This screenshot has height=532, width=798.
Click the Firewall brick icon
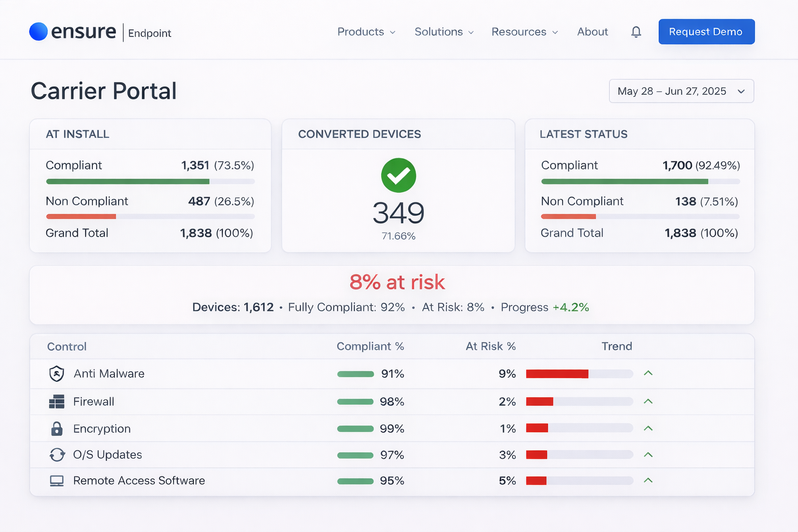click(x=57, y=402)
